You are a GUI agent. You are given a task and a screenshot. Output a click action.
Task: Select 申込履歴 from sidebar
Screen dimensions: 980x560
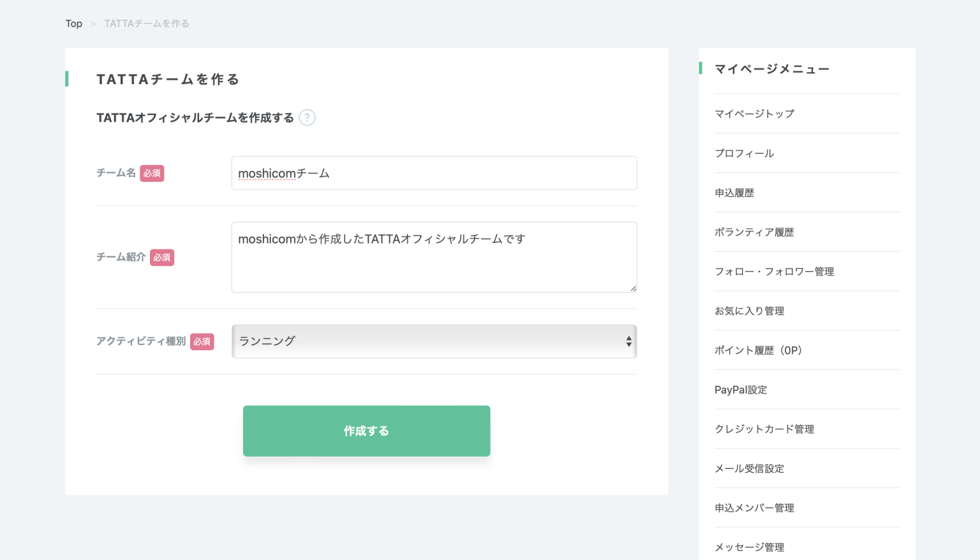click(734, 193)
